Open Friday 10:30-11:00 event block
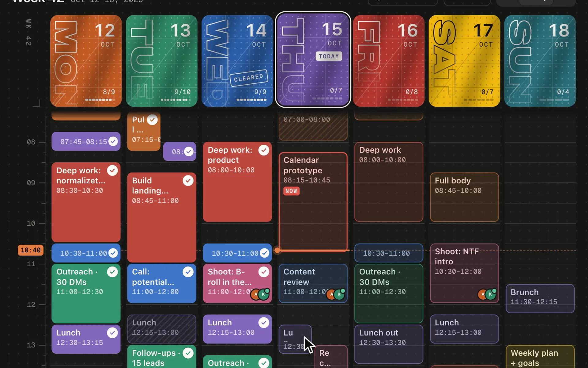 click(x=389, y=253)
